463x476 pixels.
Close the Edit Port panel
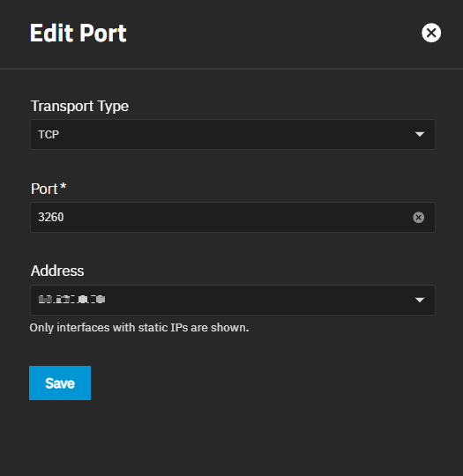430,33
